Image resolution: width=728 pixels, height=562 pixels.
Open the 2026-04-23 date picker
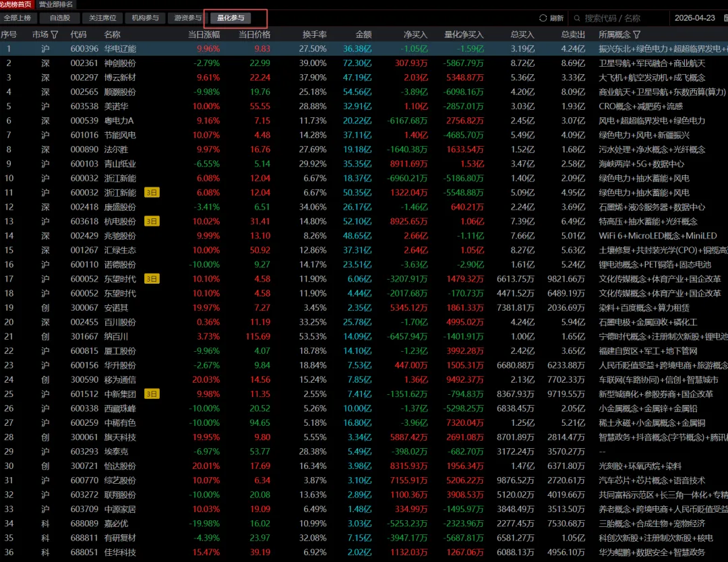tap(694, 18)
